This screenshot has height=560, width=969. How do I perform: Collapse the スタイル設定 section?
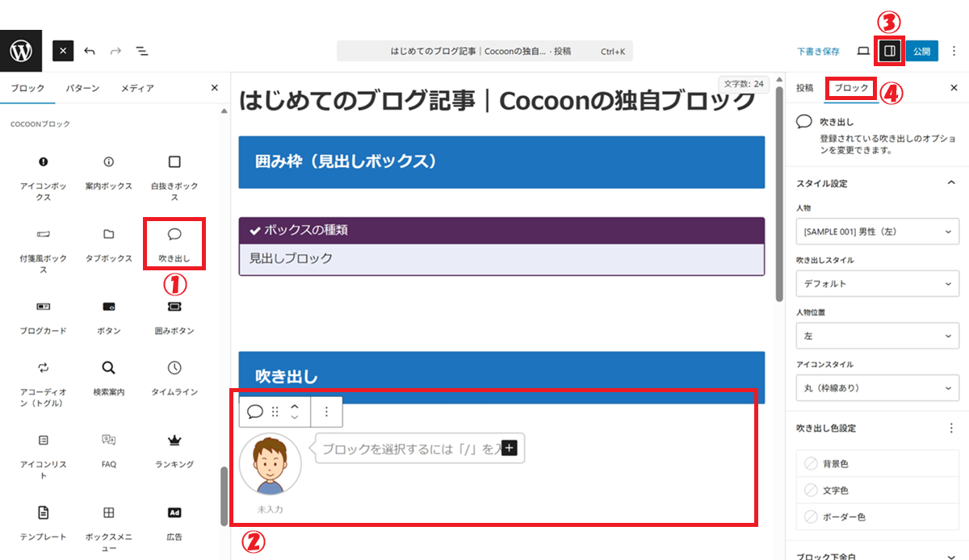tap(951, 183)
